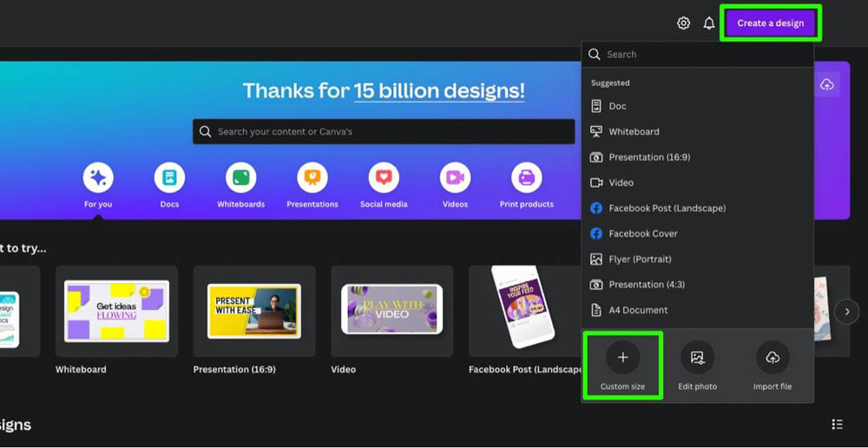Open the Video template thumbnail
The height and width of the screenshot is (448, 868).
point(392,311)
